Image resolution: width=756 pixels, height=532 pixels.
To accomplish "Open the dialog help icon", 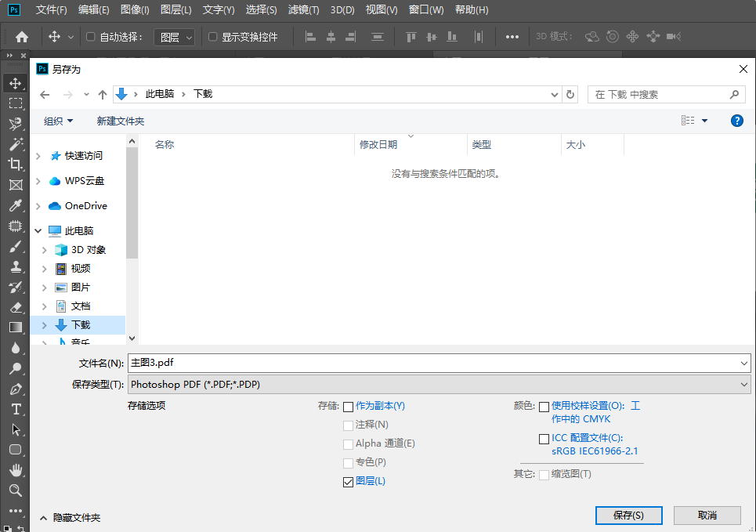I will (736, 121).
